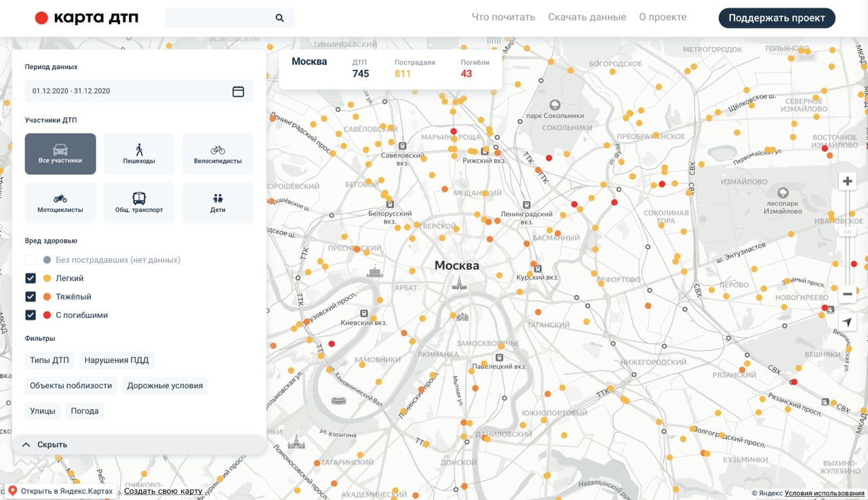868x500 pixels.
Task: Open the Что почитать menu item
Action: pos(503,17)
